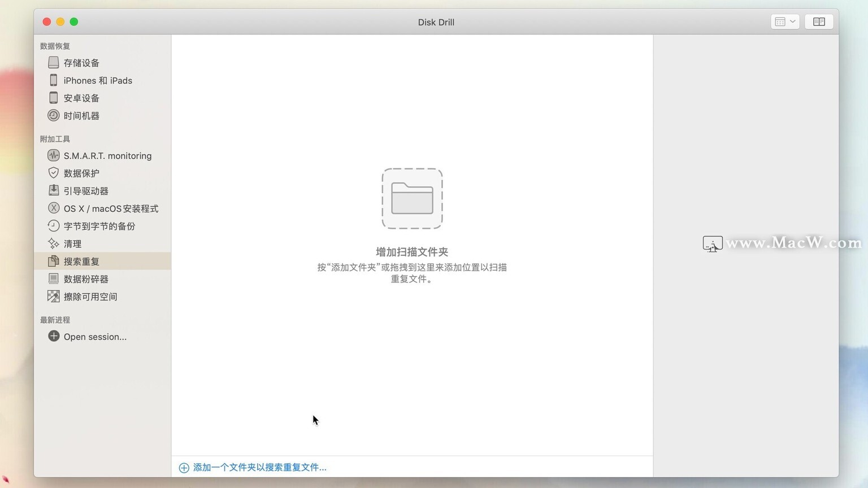Click 添加一个文件夹以搜索重复文件... link
The width and height of the screenshot is (868, 488).
(x=259, y=467)
